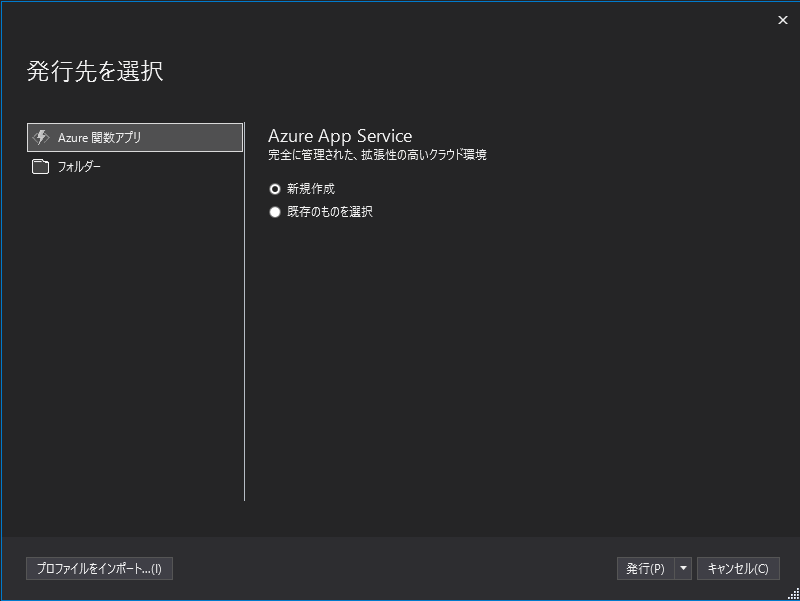The width and height of the screenshot is (800, 601).
Task: Click the Azure Functions lightning bolt icon
Action: (41, 137)
